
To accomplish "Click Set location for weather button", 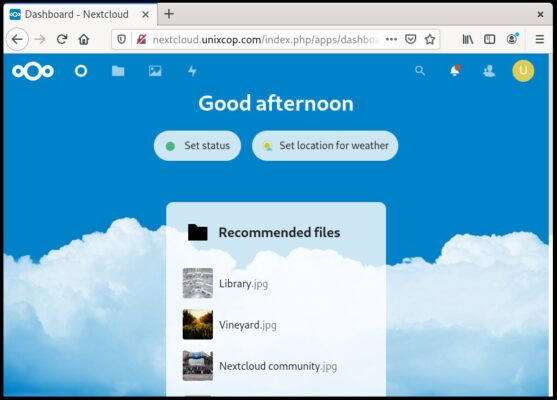I will pyautogui.click(x=325, y=146).
